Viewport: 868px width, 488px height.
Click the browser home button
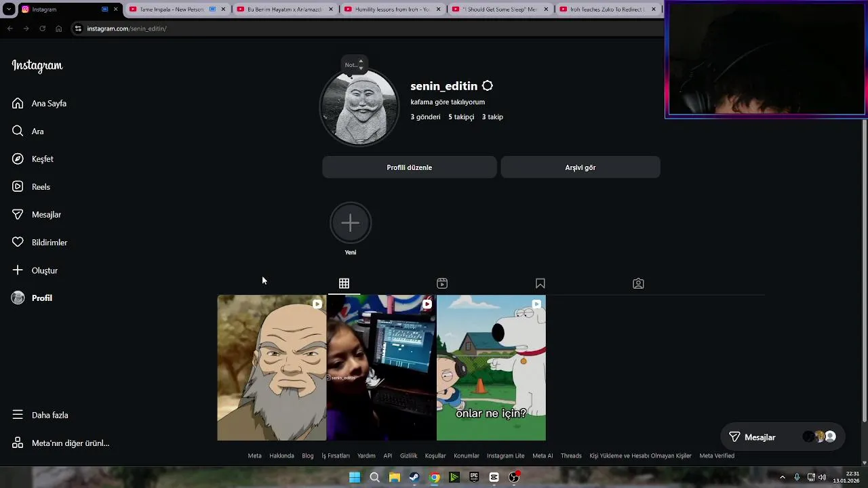(x=58, y=28)
